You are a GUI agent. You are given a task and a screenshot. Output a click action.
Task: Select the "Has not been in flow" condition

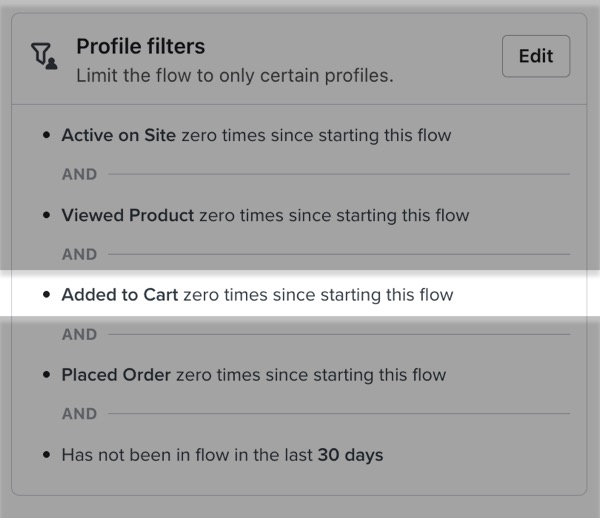click(222, 455)
